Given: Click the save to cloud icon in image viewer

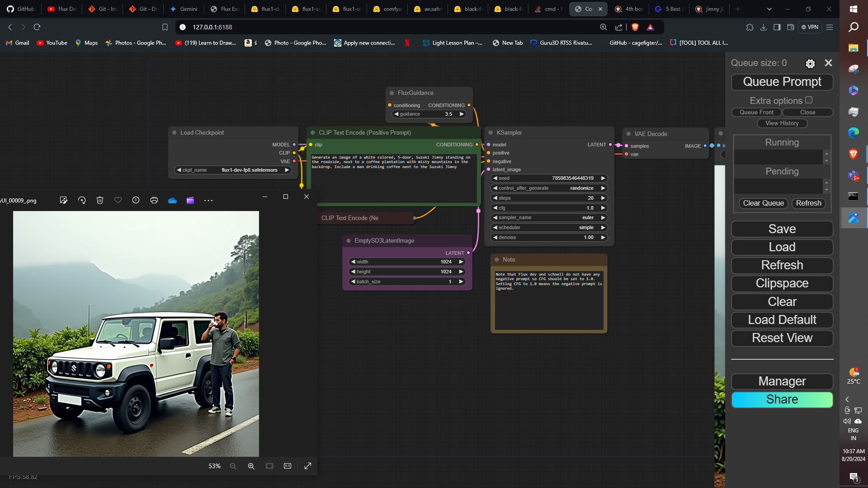Looking at the screenshot, I should click(x=172, y=200).
